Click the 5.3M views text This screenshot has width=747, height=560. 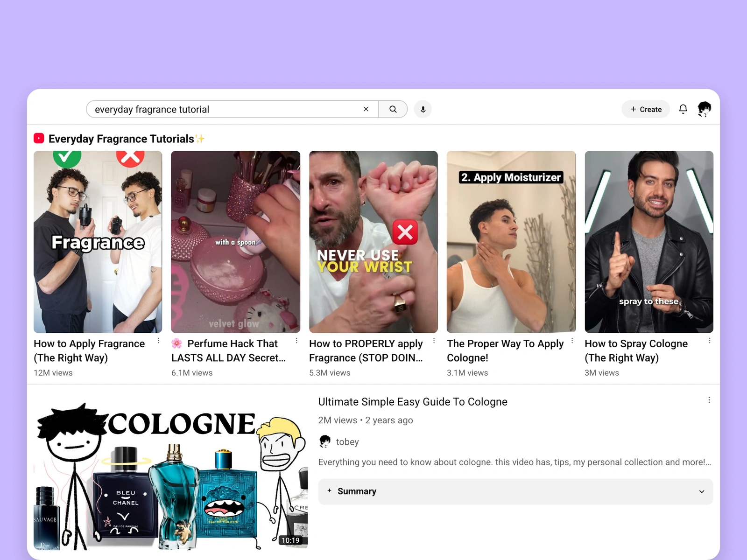click(x=330, y=373)
